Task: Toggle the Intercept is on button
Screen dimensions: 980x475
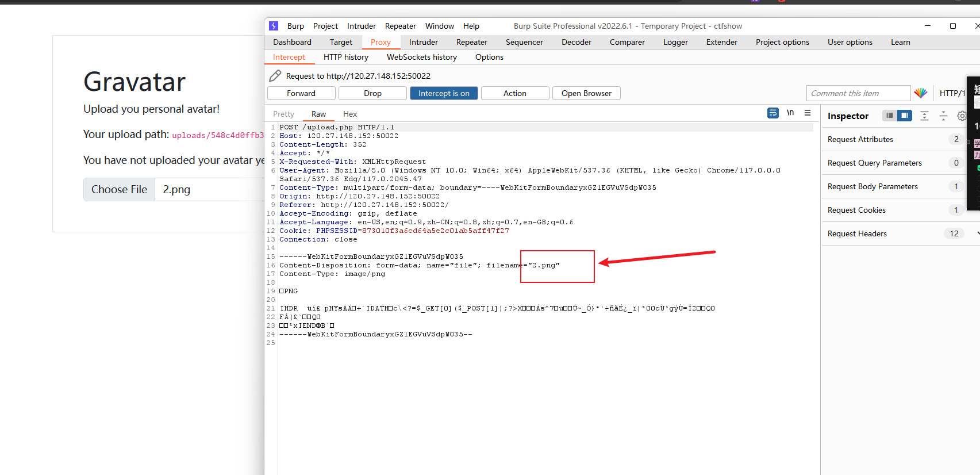Action: (x=444, y=93)
